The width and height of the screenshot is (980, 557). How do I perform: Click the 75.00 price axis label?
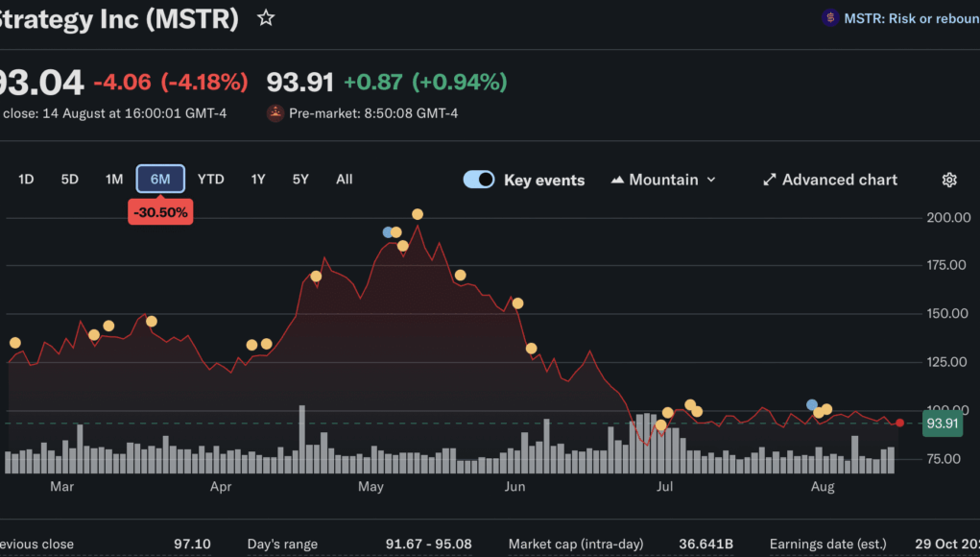click(944, 459)
